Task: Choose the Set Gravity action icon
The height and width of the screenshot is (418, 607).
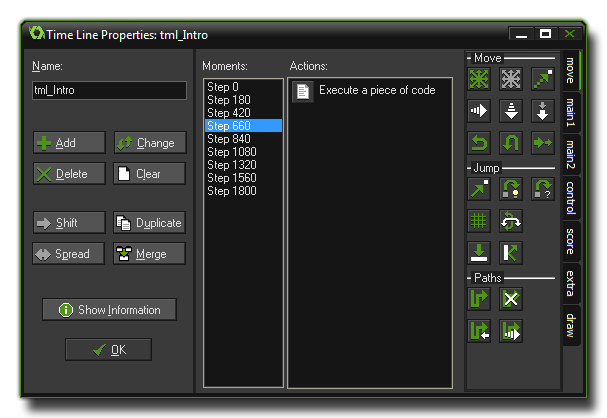Action: (x=542, y=111)
